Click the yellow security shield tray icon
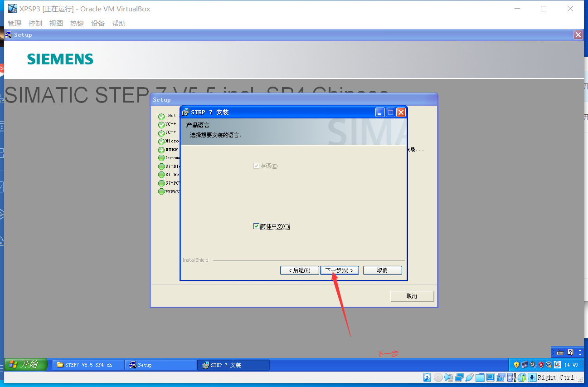This screenshot has height=387, width=588. click(x=516, y=365)
